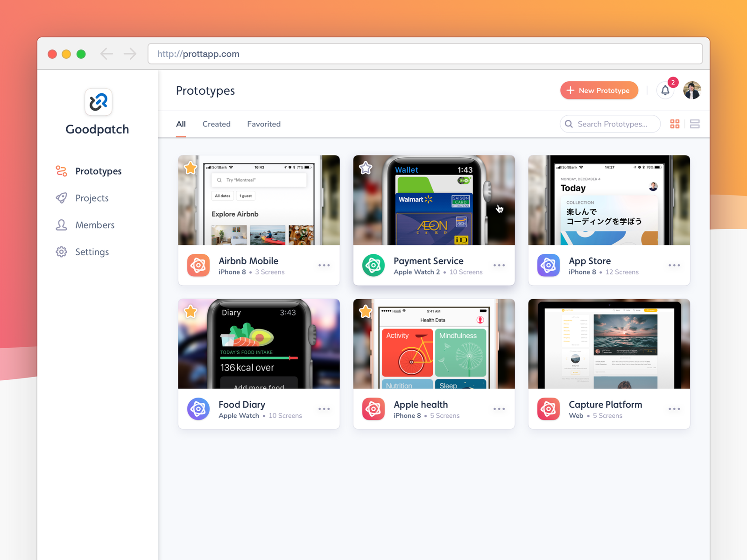The width and height of the screenshot is (747, 560).
Task: Select the Projects rocket icon
Action: coord(61,198)
